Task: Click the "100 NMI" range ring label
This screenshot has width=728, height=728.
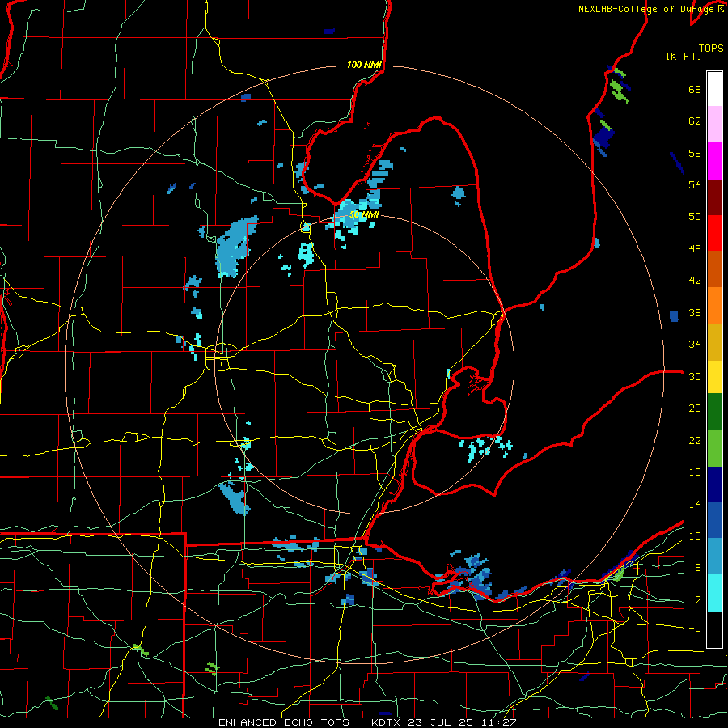Action: (364, 65)
